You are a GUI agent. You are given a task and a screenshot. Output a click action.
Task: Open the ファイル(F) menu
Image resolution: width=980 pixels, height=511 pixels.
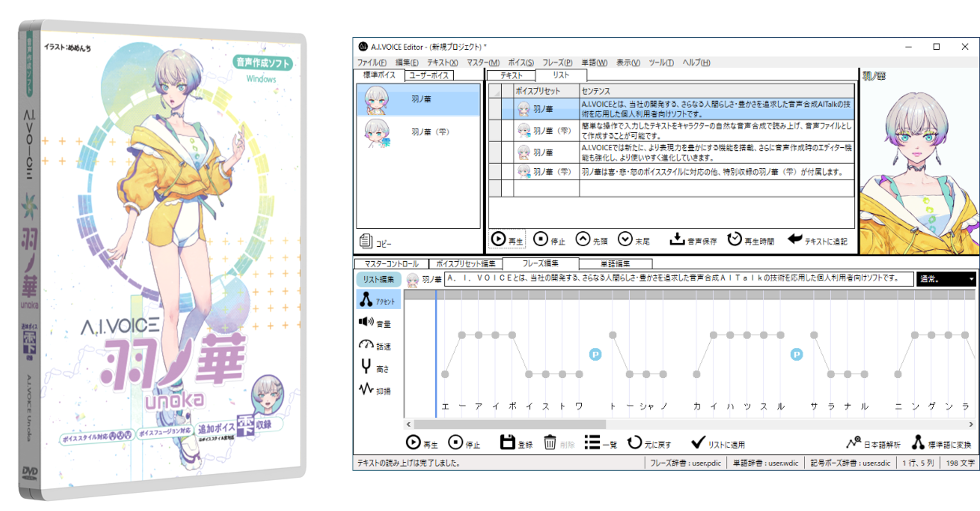click(x=372, y=62)
